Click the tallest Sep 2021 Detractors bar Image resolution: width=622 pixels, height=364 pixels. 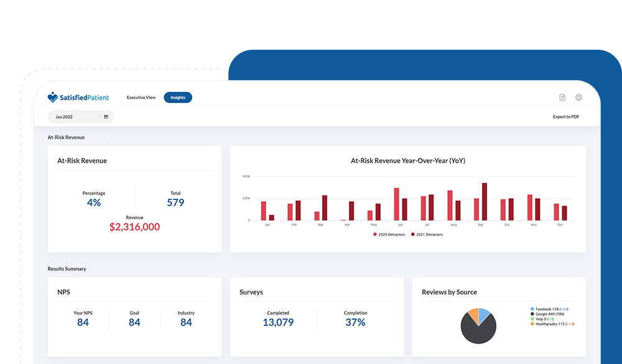point(485,201)
